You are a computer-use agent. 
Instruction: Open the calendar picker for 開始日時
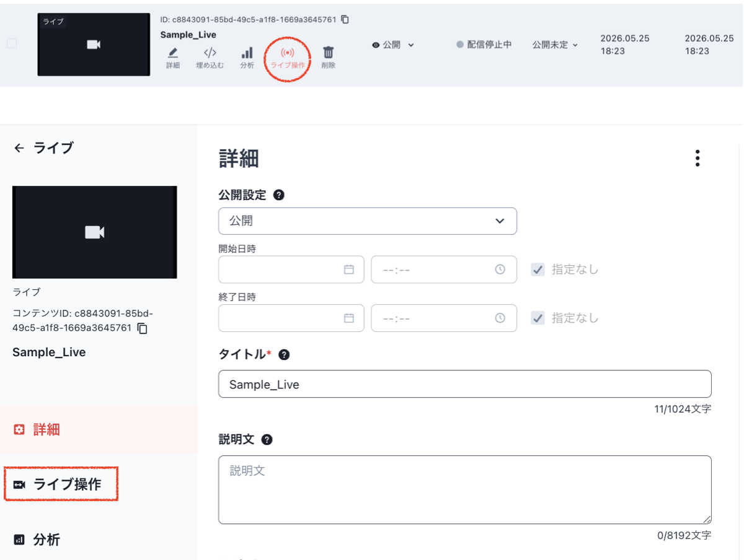pos(349,269)
